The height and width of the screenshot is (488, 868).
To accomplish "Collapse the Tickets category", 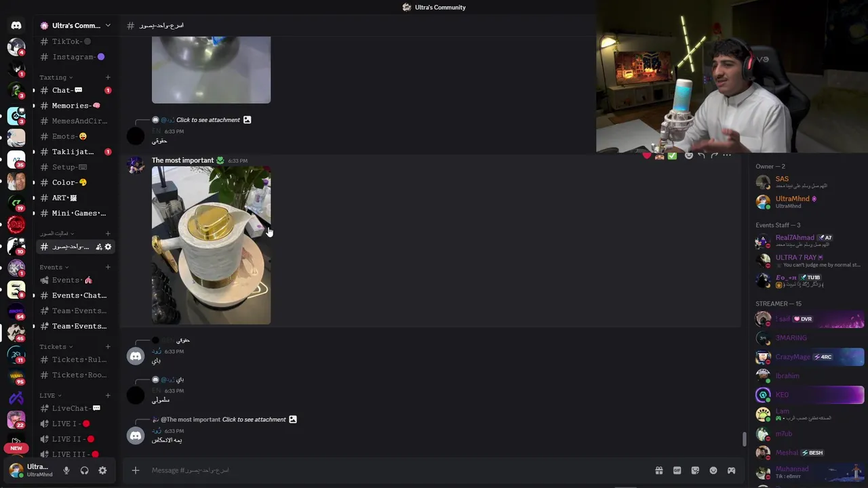I will [x=56, y=347].
